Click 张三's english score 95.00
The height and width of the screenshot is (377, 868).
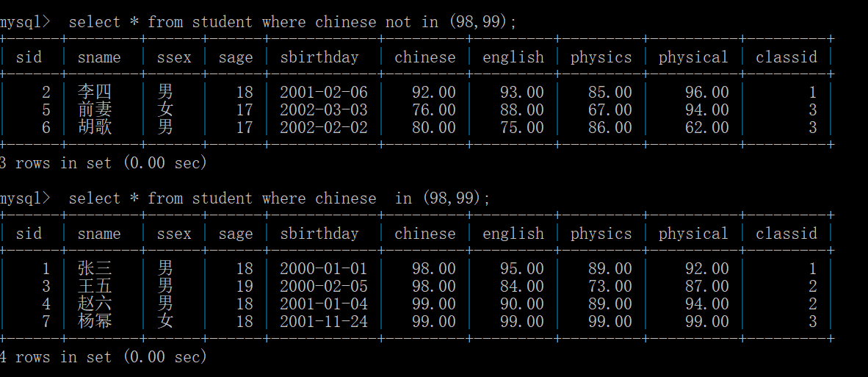[521, 268]
